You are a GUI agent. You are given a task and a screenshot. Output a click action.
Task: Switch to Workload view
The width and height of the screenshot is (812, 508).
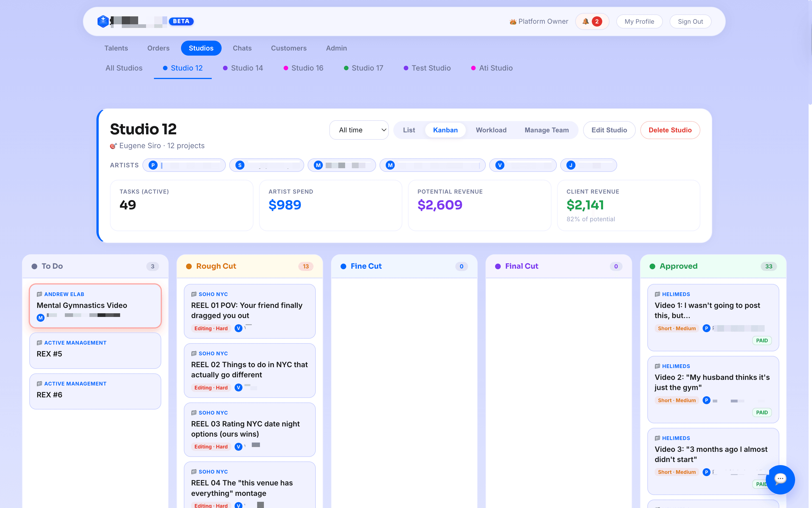pos(491,130)
